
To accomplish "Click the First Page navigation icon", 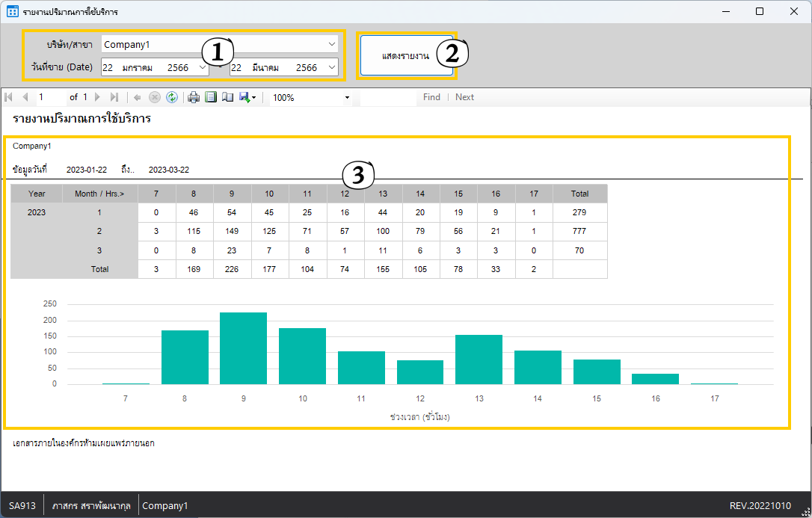I will click(9, 97).
